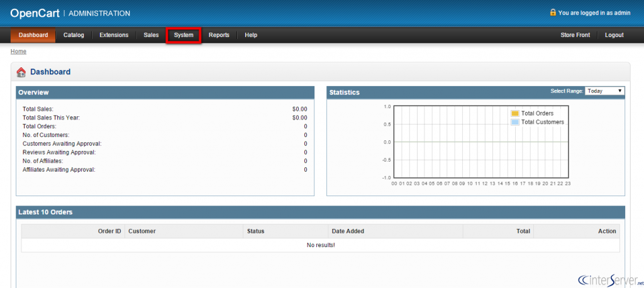Viewport: 644px width, 288px height.
Task: Click 'Reviews Awaiting Approval:' label
Action: (x=59, y=152)
